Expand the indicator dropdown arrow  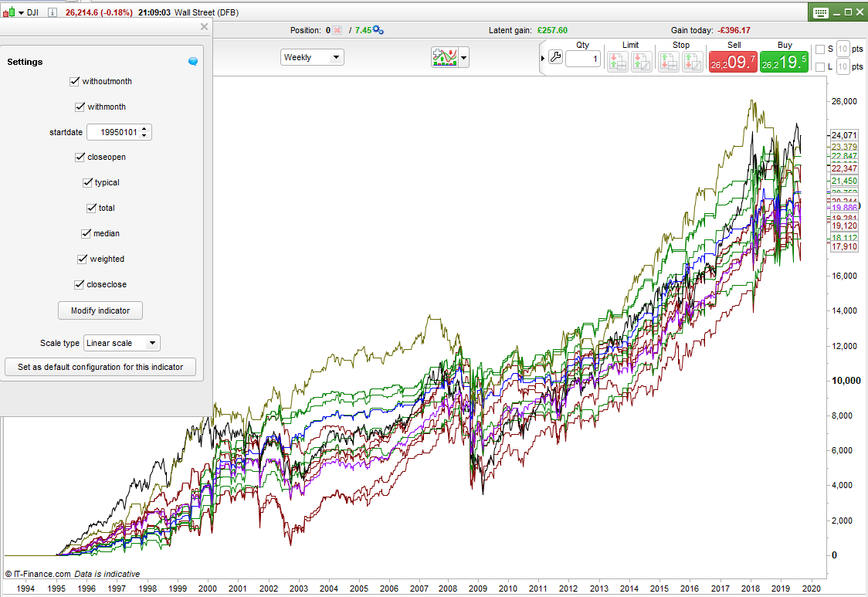pos(464,57)
